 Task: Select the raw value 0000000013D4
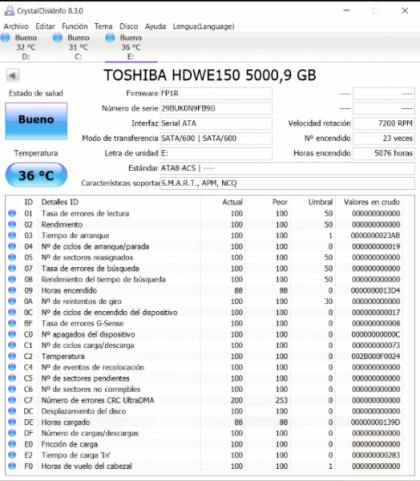[376, 290]
